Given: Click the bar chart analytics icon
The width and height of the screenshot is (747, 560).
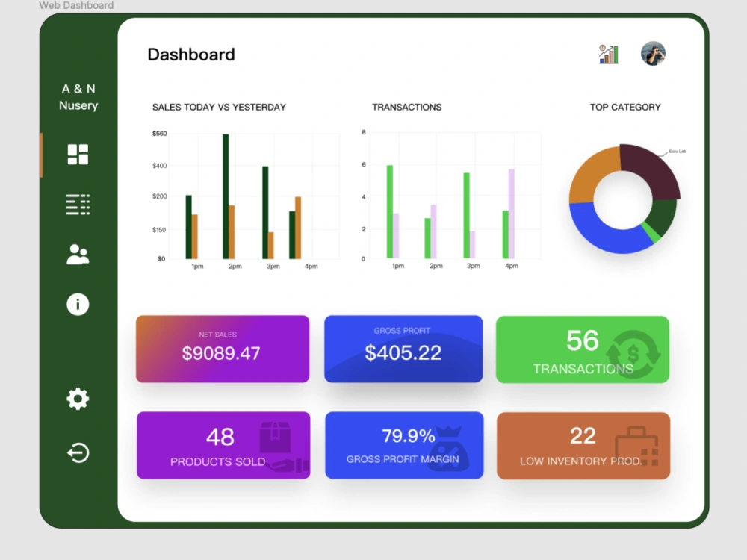Looking at the screenshot, I should click(608, 54).
